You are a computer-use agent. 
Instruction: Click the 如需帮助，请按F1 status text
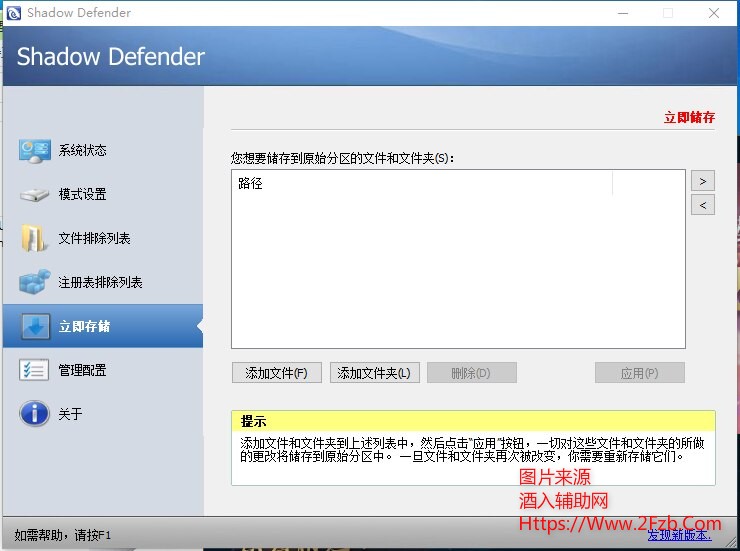(x=63, y=535)
